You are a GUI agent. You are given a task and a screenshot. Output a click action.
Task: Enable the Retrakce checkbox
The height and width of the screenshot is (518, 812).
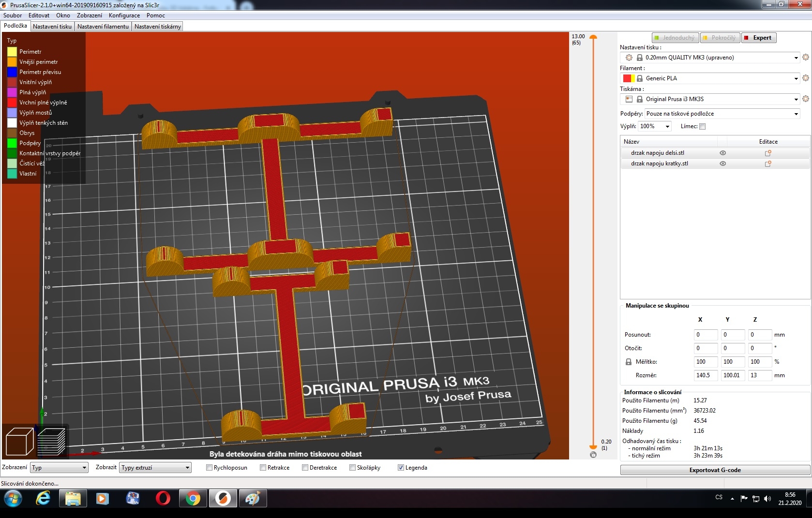pos(263,468)
